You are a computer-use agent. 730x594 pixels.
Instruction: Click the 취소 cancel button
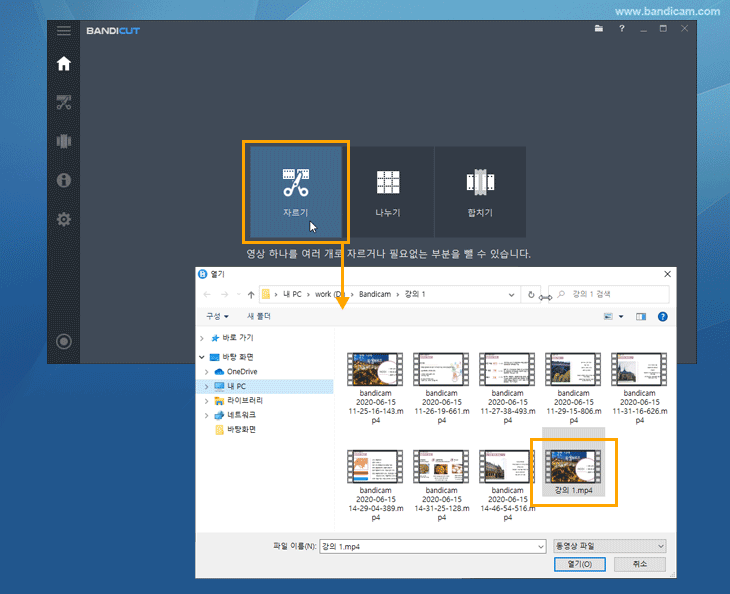point(639,564)
